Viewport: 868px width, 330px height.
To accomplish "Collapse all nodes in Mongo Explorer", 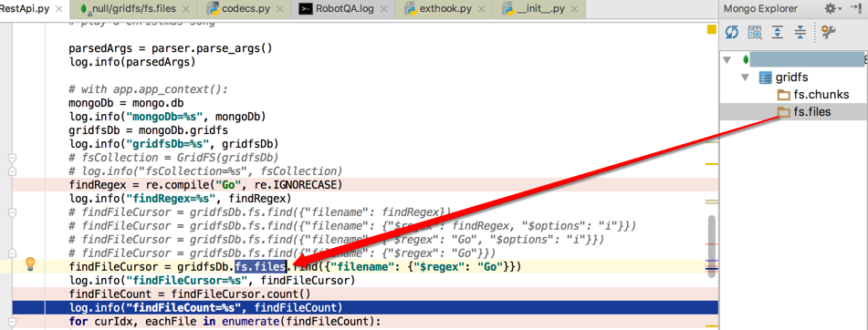I will click(800, 32).
